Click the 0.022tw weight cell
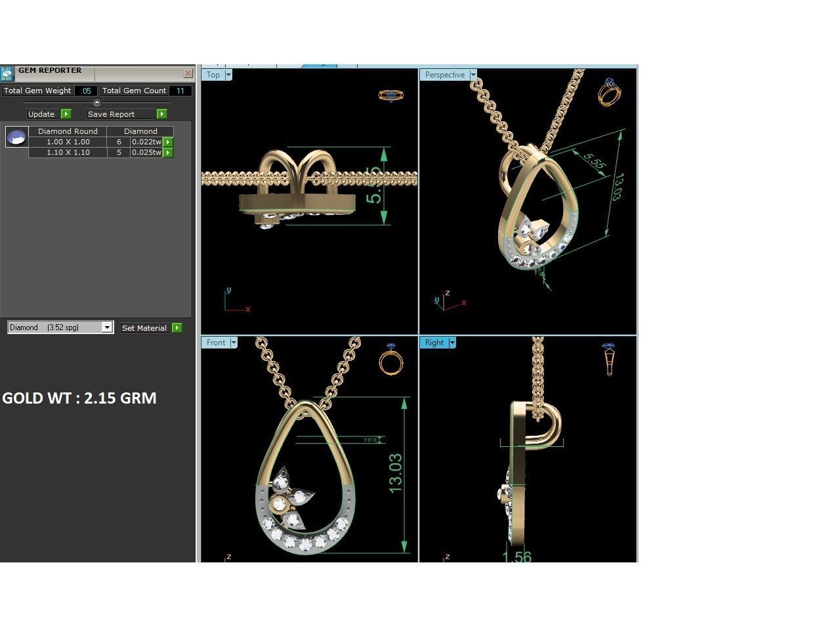The width and height of the screenshot is (840, 630). point(146,142)
